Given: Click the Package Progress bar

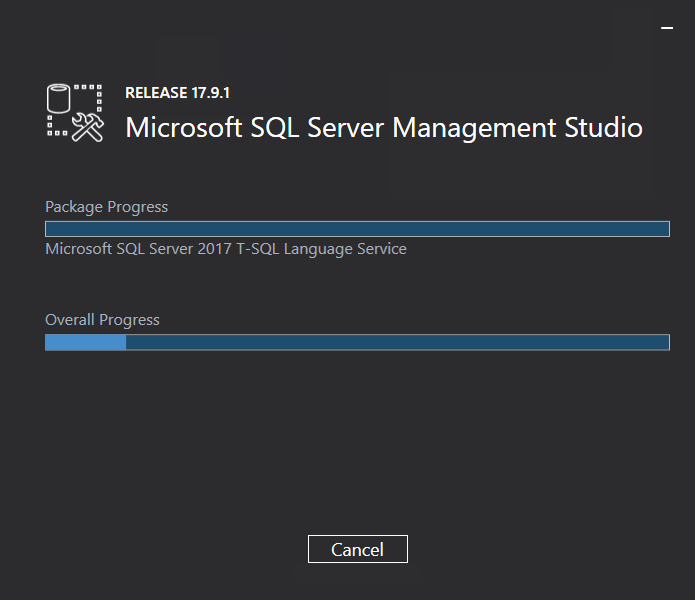Looking at the screenshot, I should point(357,229).
